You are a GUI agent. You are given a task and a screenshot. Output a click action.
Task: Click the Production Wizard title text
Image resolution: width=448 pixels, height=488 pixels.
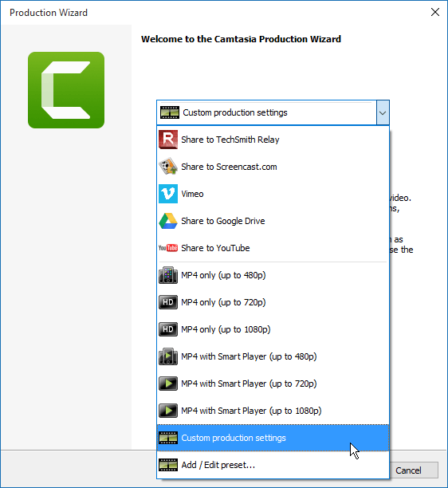pos(49,13)
